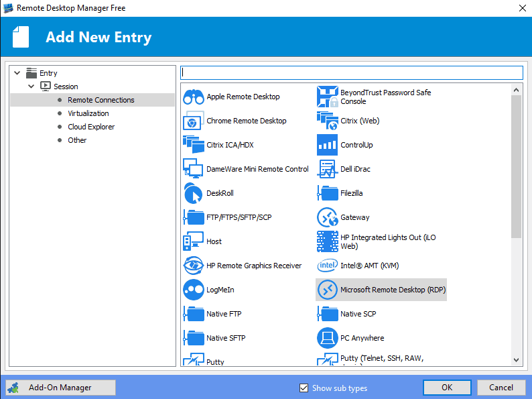This screenshot has height=399, width=532.
Task: Click the Cancel button
Action: point(501,388)
